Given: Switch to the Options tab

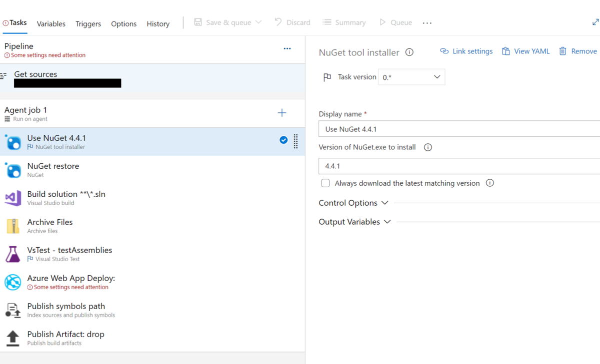Looking at the screenshot, I should (x=123, y=23).
